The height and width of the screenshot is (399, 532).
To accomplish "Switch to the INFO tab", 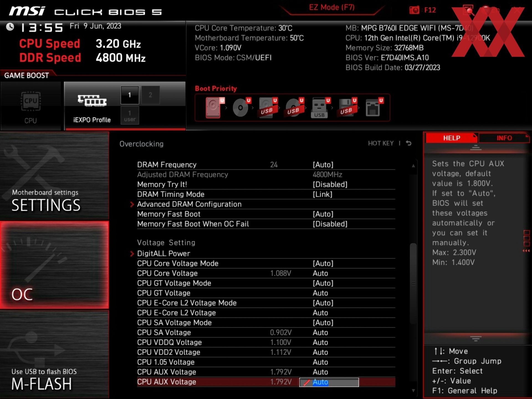I will point(504,138).
